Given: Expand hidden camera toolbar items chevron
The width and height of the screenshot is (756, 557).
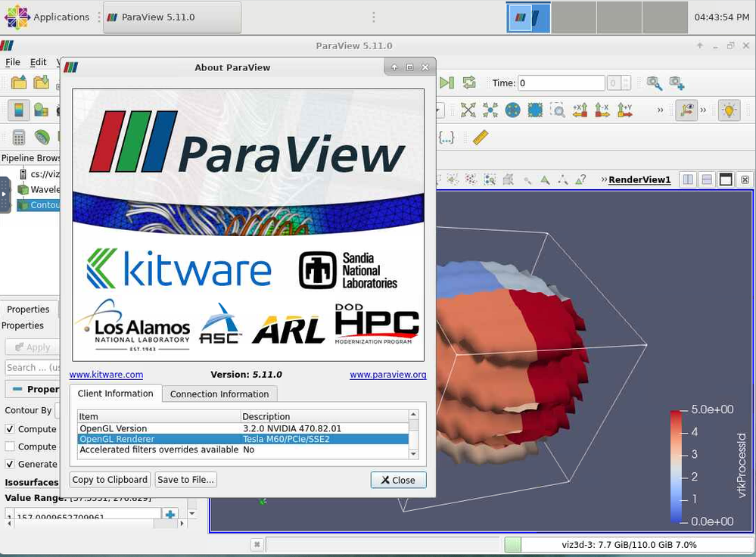Looking at the screenshot, I should click(x=660, y=110).
